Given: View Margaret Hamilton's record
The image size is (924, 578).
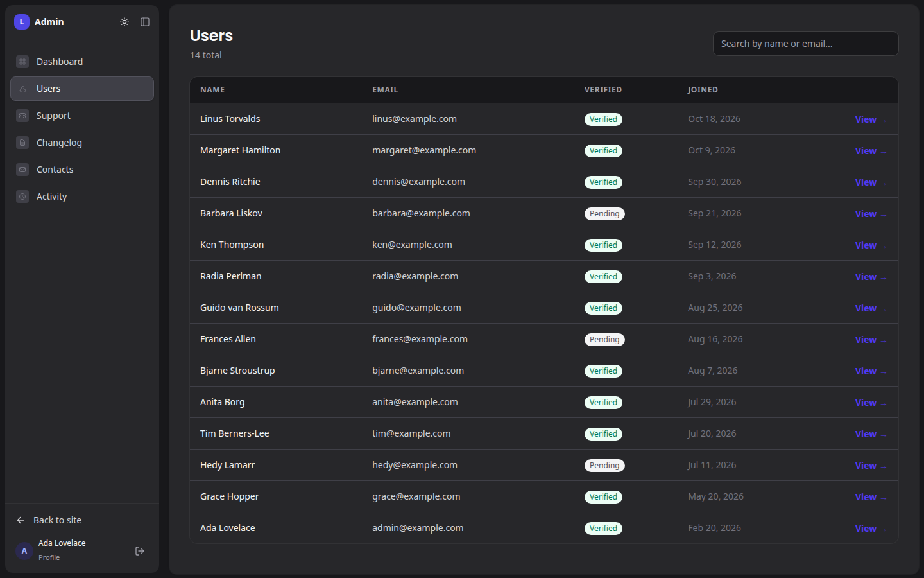Looking at the screenshot, I should (871, 151).
